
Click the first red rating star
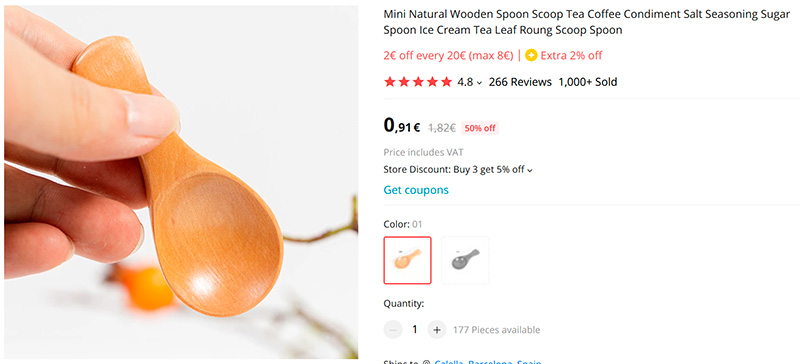390,82
